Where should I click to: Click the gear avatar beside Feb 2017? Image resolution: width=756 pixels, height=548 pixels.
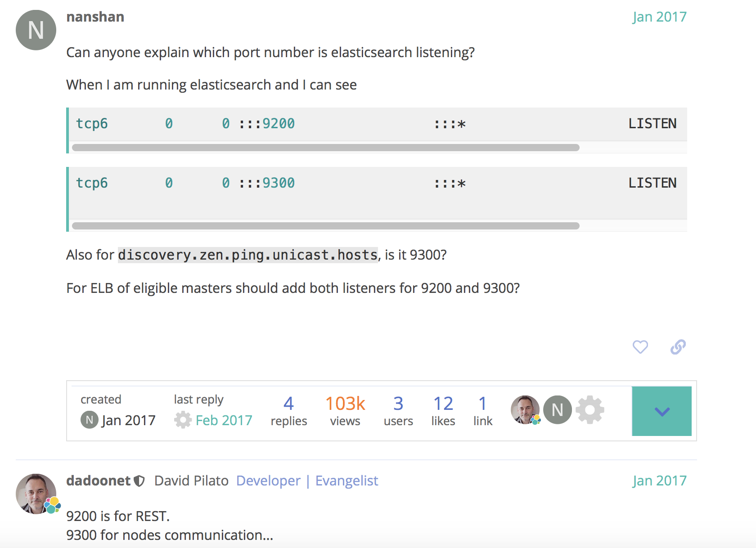[183, 420]
